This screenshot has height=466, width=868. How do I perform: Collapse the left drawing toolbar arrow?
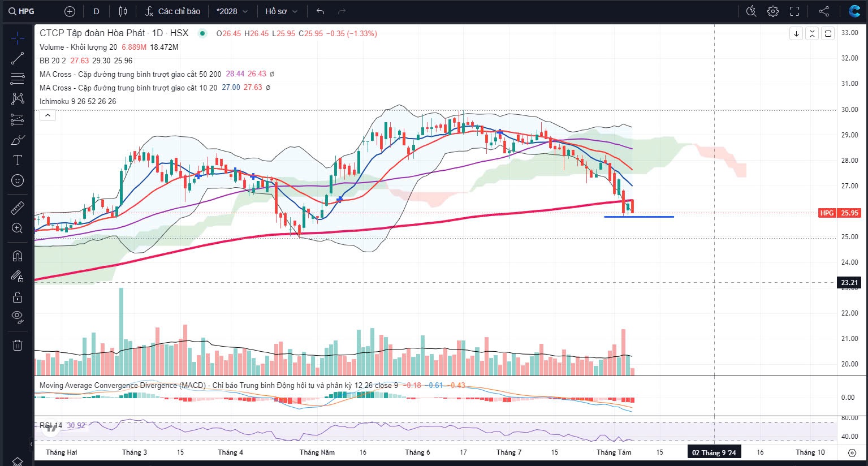(x=32, y=445)
